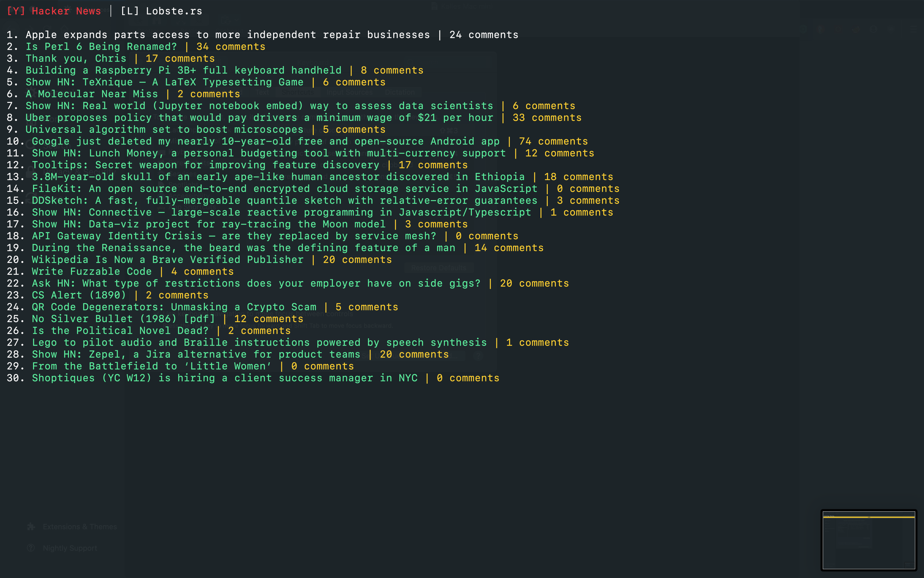Open story 'Thank you, Chris'
924x578 pixels.
(x=76, y=58)
